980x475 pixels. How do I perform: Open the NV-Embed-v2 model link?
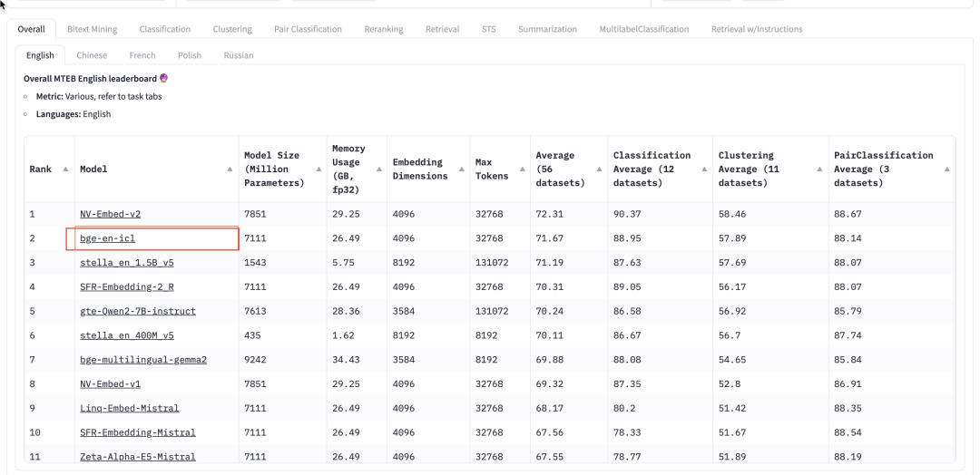(x=110, y=215)
